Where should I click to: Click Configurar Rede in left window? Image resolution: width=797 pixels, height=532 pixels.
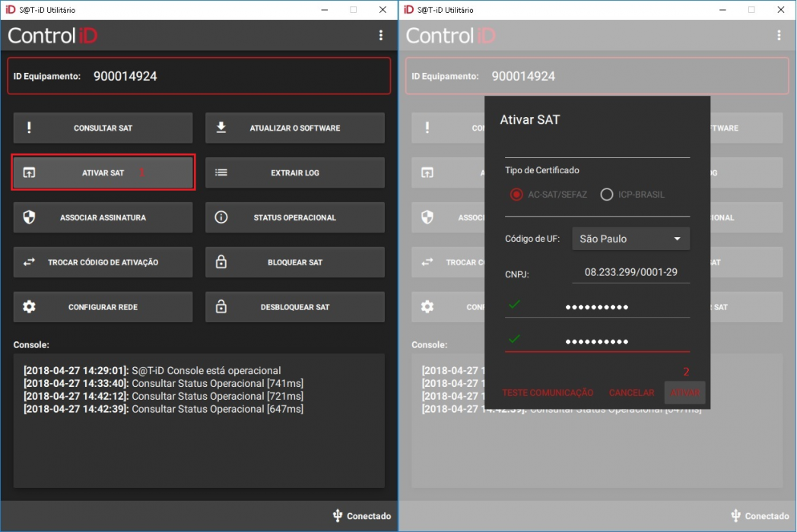tap(103, 307)
